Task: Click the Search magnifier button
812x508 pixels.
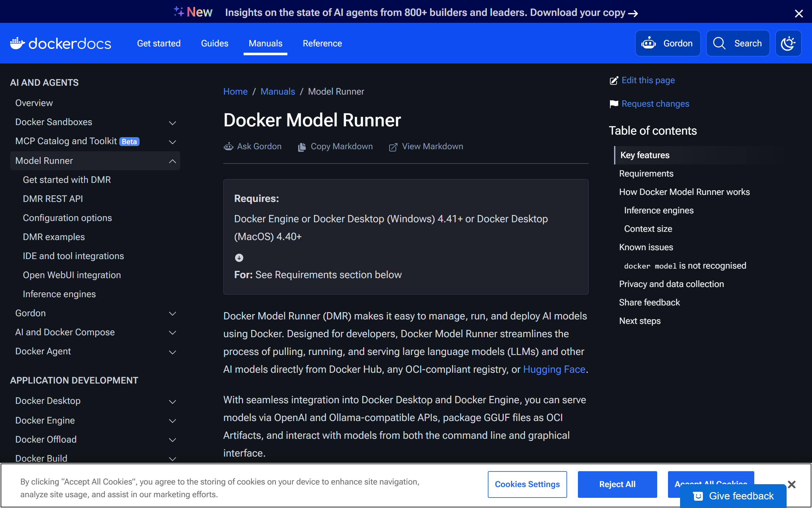Action: pyautogui.click(x=737, y=43)
